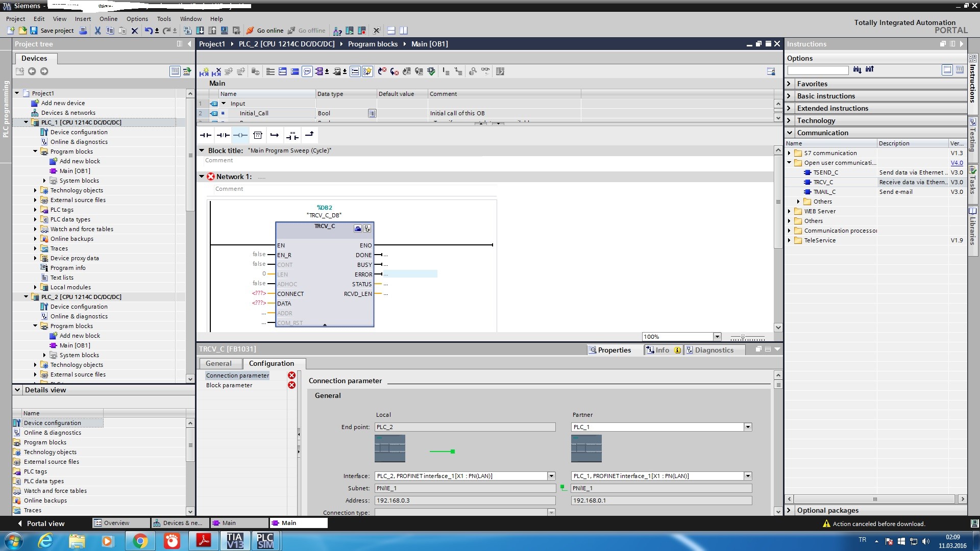This screenshot has height=551, width=980.
Task: Open the partner Interface dropdown
Action: click(748, 476)
